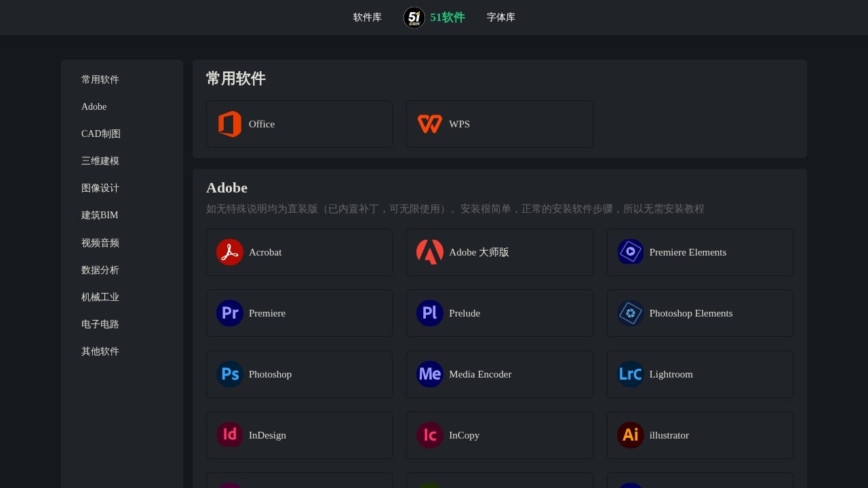Open the illustrator card label
This screenshot has height=488, width=868.
pos(669,435)
